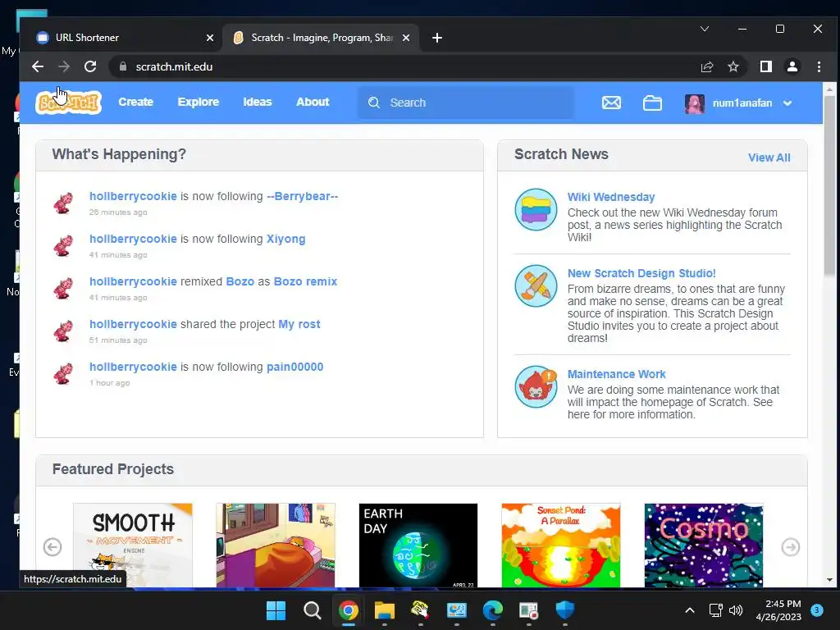Close the Scratch tab
The image size is (840, 630).
click(406, 38)
